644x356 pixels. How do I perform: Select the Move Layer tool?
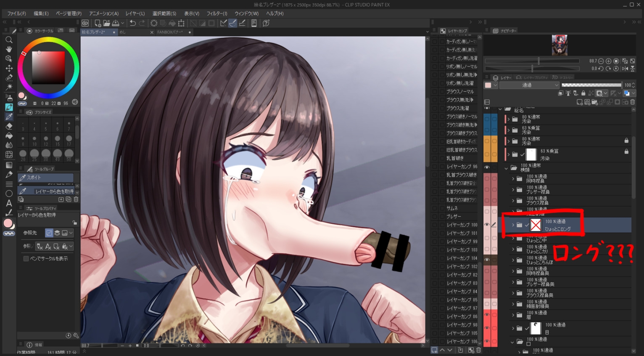(9, 68)
